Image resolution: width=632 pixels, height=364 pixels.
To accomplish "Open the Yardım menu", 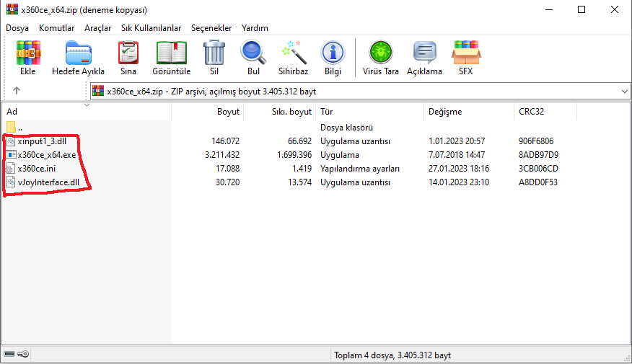I will click(255, 28).
